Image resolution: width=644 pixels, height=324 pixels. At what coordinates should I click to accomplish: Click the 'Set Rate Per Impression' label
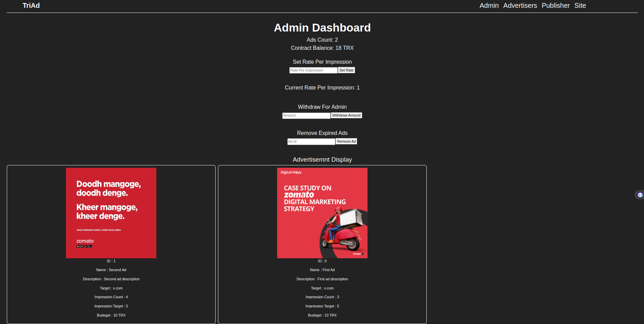coord(322,62)
